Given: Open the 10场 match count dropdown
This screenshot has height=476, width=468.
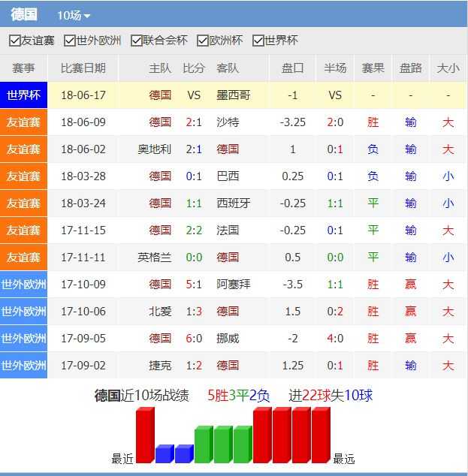Looking at the screenshot, I should [x=74, y=16].
